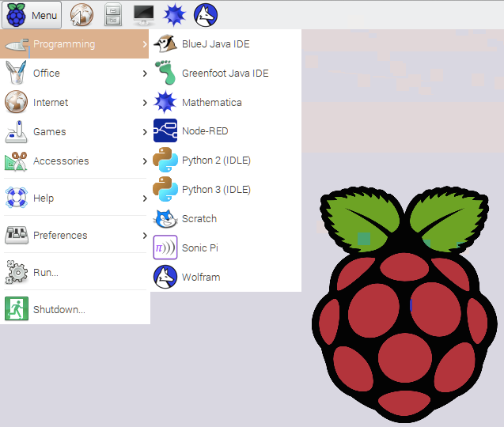Select the Help menu label

(x=44, y=198)
